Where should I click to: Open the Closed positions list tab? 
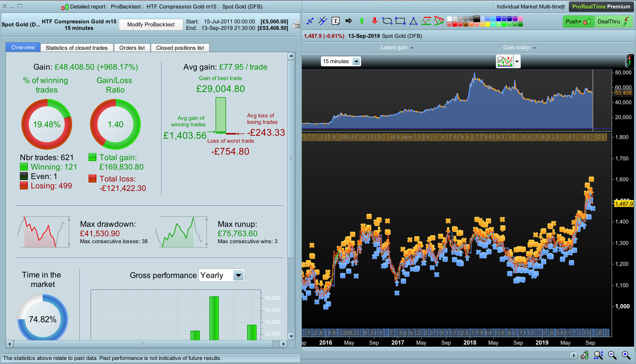click(x=180, y=48)
